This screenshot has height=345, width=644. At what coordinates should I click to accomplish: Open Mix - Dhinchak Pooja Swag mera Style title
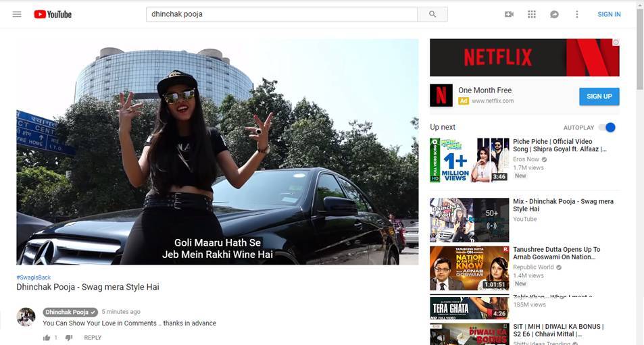pos(563,205)
